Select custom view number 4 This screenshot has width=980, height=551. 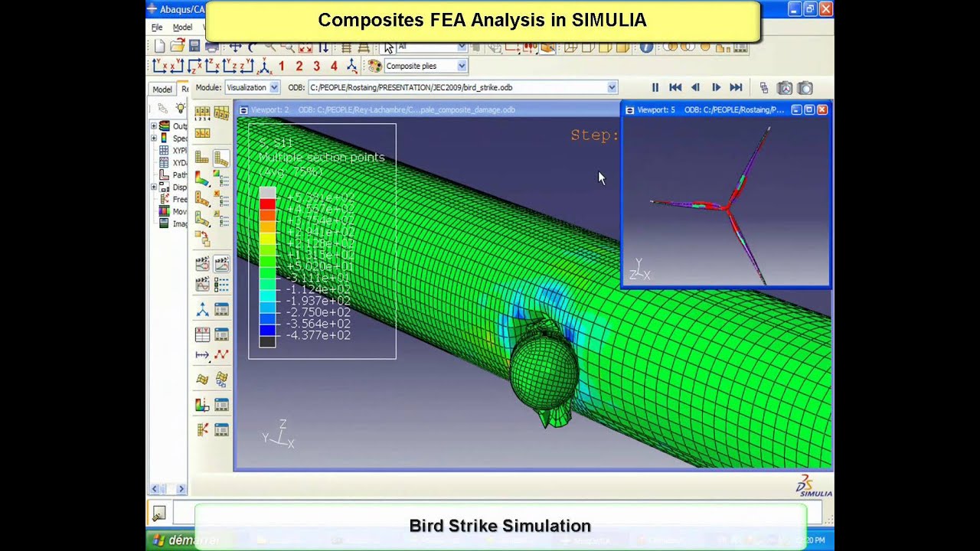(x=334, y=67)
